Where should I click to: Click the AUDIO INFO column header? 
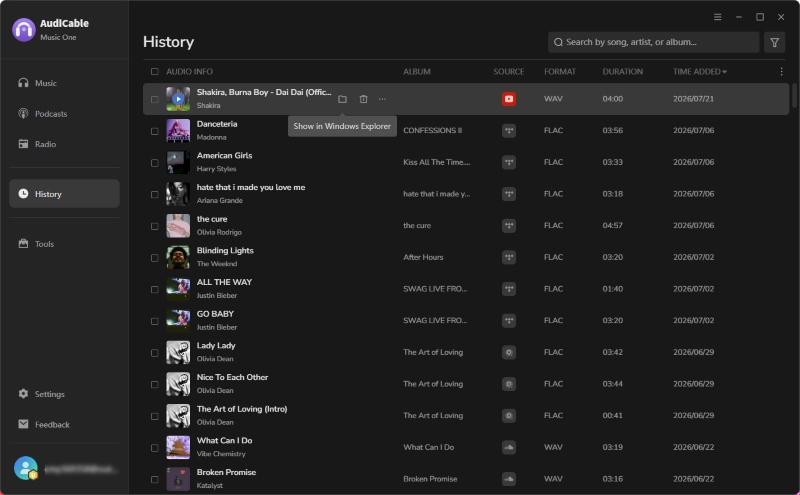pos(189,71)
